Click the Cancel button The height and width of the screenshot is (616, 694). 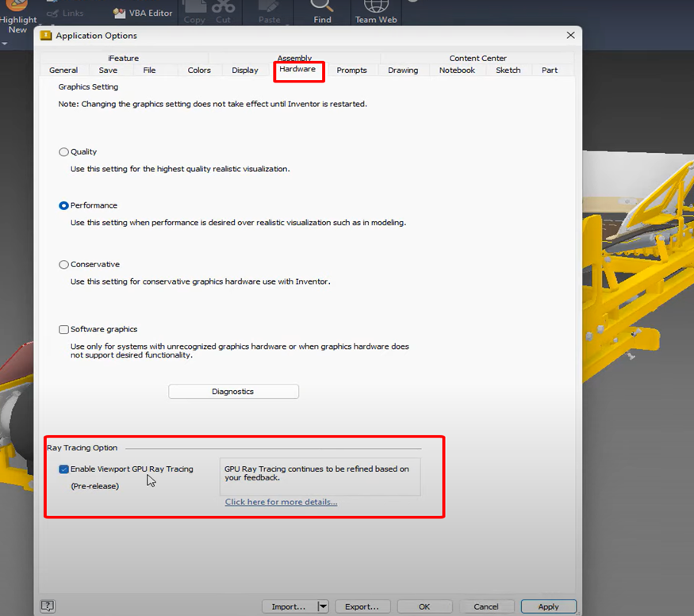pyautogui.click(x=486, y=606)
